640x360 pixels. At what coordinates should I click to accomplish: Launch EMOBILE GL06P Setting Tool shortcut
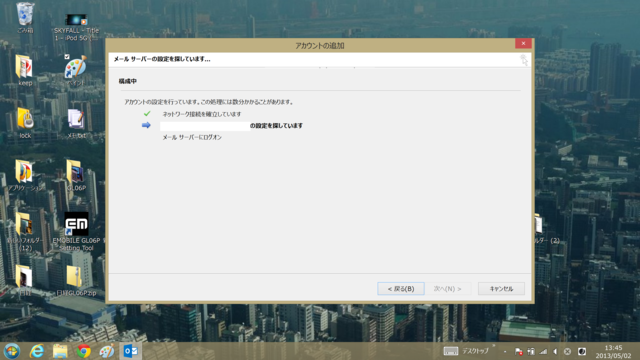[77, 231]
